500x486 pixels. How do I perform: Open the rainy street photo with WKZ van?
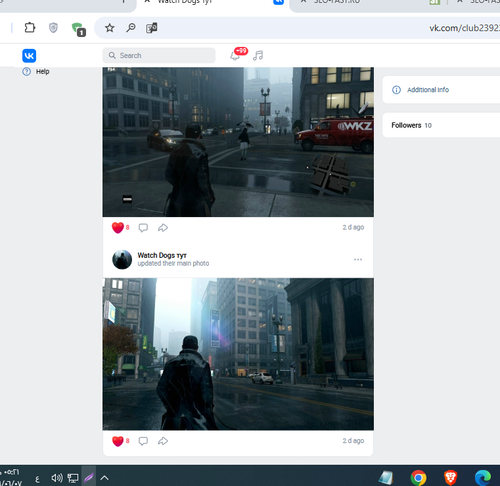(238, 142)
